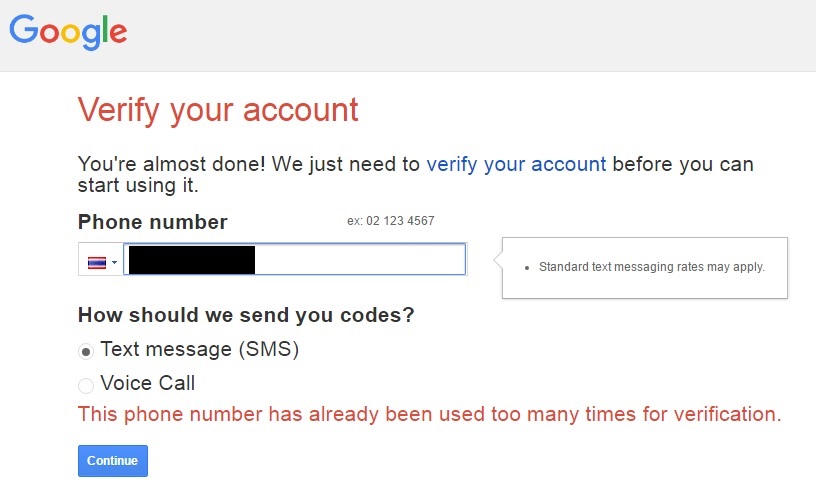Click the tooltip's pointer arrow beside the phone field
Screen dimensions: 816x494
[x=498, y=259]
